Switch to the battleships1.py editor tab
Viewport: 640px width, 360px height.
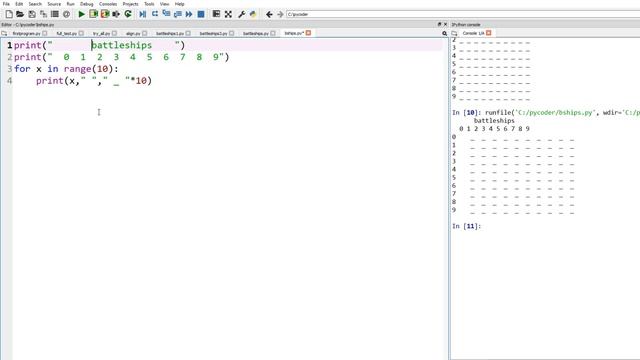(170, 33)
